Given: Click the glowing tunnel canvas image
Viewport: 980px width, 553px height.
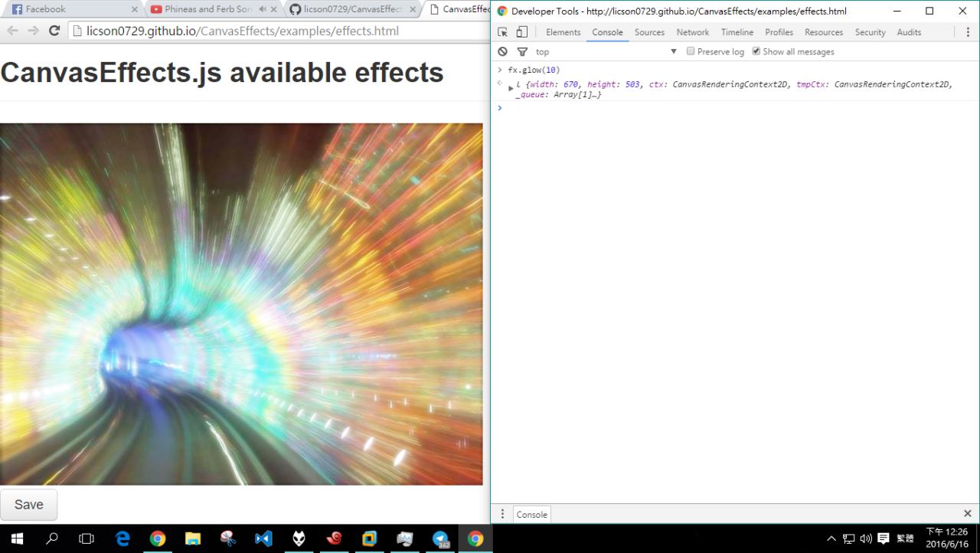Looking at the screenshot, I should click(x=241, y=304).
